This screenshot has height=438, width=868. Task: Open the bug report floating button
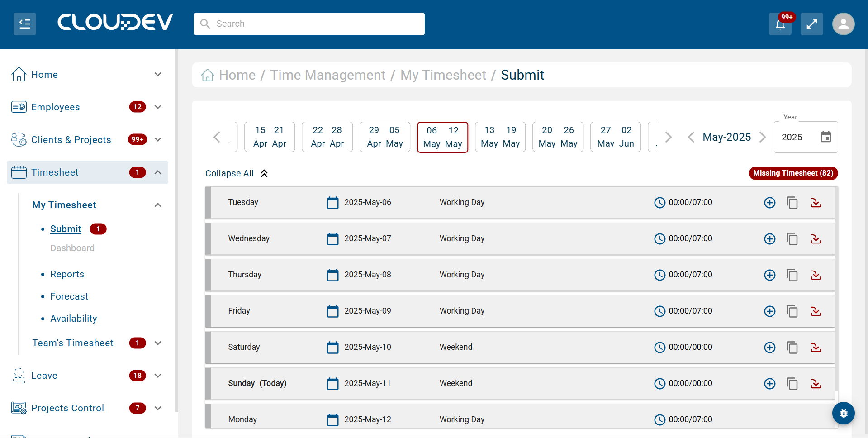pyautogui.click(x=843, y=413)
